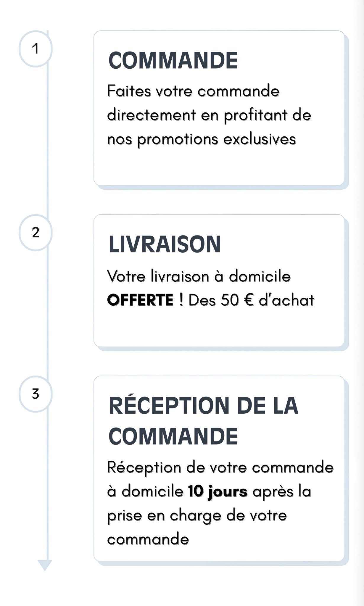
Task: Click the LIVRAISON heading
Action: click(x=165, y=244)
